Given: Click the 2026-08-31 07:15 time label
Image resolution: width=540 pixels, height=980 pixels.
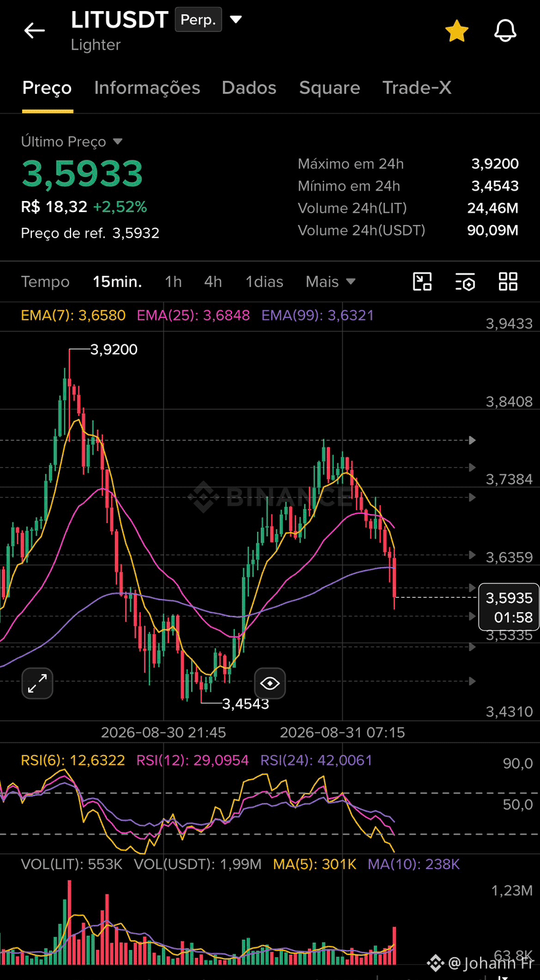Looking at the screenshot, I should click(342, 733).
